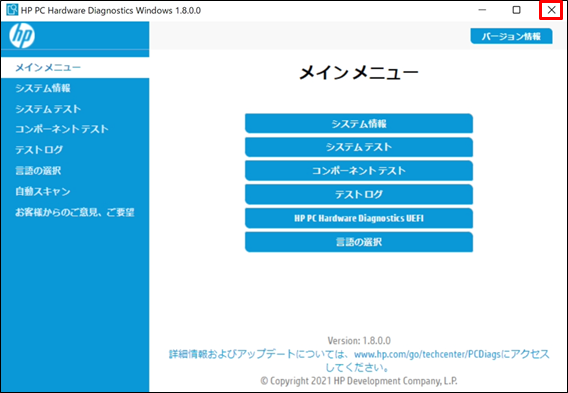This screenshot has width=568, height=393.
Task: Click the app icon in the title bar
Action: pyautogui.click(x=12, y=10)
